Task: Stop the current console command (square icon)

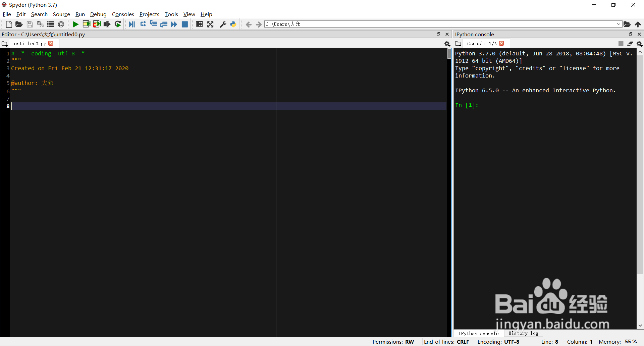Action: tap(621, 44)
